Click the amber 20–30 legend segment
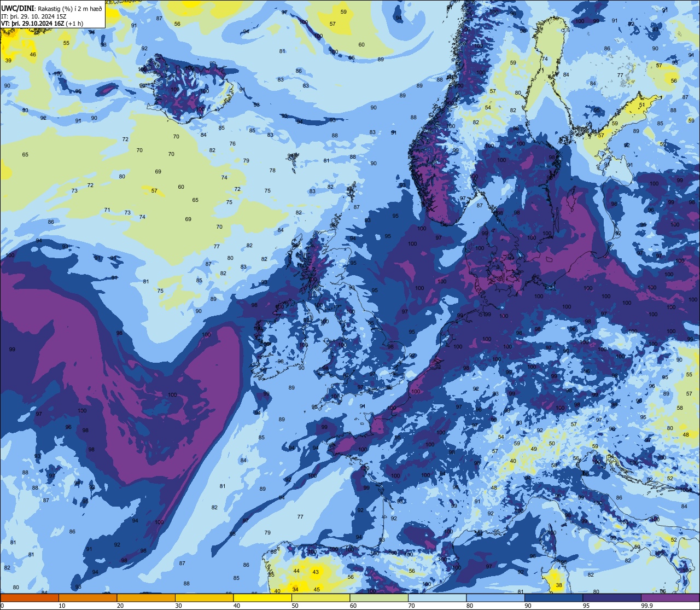Screen dimensions: 700x610 [146, 597]
